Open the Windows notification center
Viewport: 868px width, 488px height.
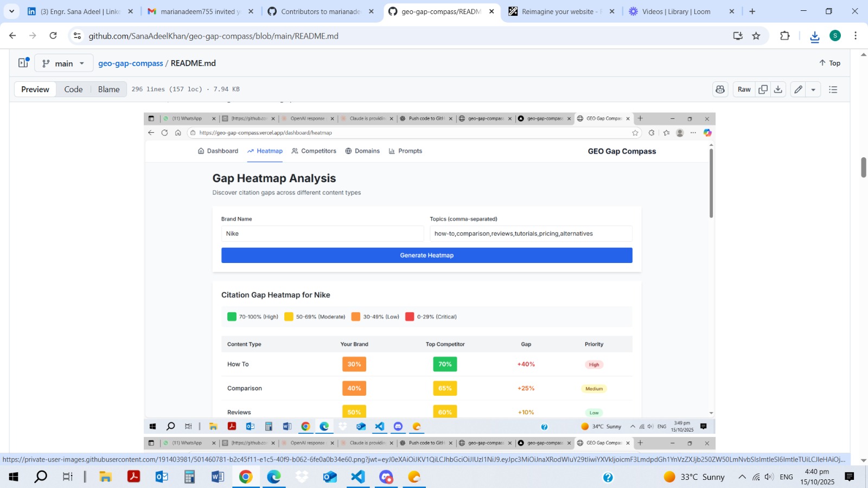pyautogui.click(x=850, y=477)
